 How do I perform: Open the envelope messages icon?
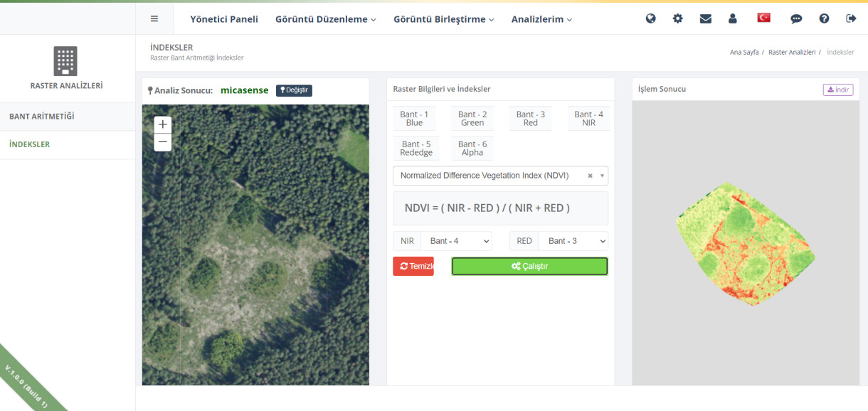pos(705,19)
